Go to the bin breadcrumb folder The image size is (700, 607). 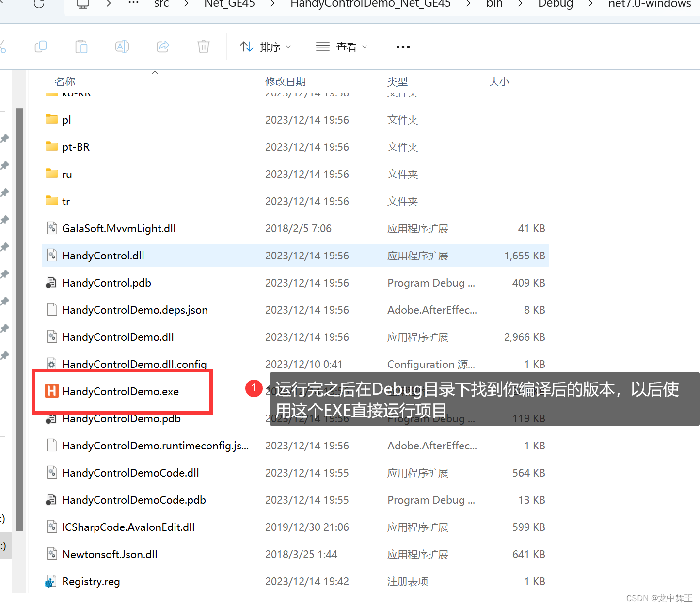pyautogui.click(x=494, y=4)
